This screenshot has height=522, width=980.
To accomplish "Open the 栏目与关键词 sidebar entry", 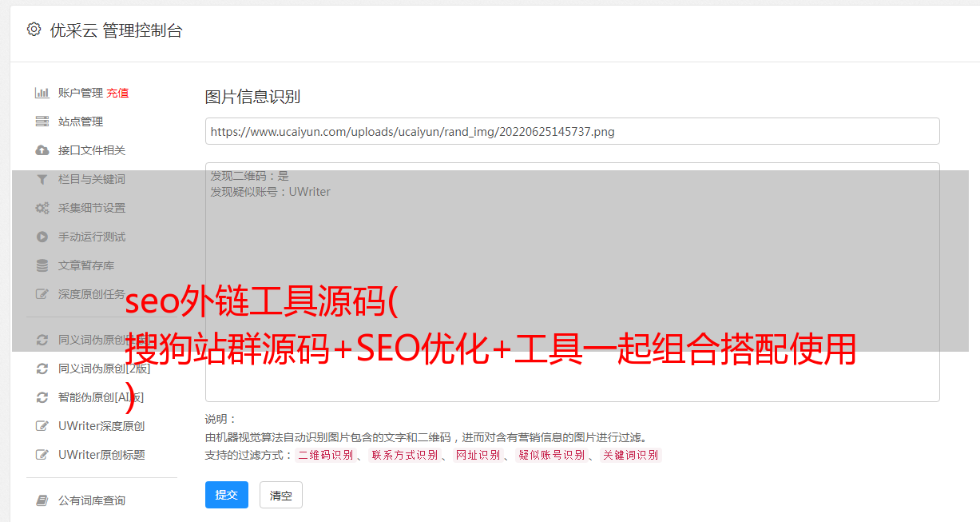I will click(x=92, y=179).
